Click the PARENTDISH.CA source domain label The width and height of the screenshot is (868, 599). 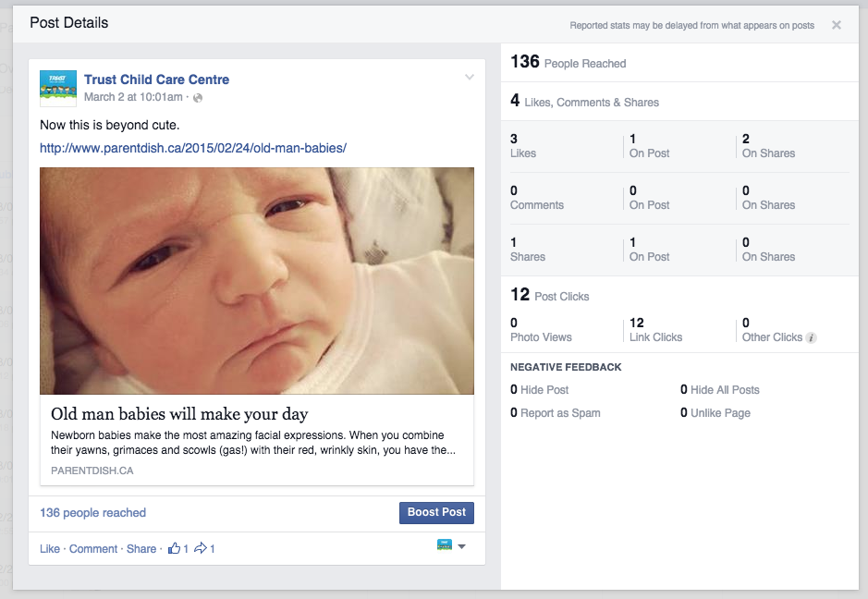point(92,471)
